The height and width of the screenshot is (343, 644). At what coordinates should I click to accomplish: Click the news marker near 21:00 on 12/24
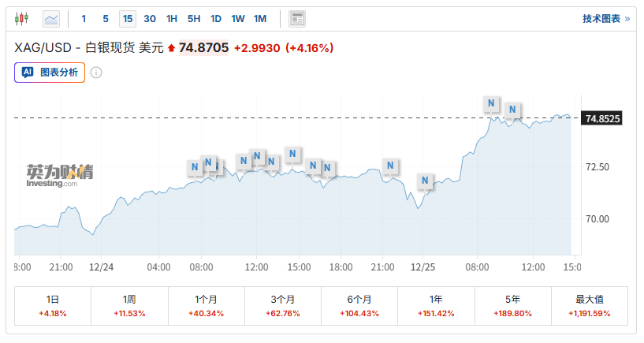(x=390, y=166)
